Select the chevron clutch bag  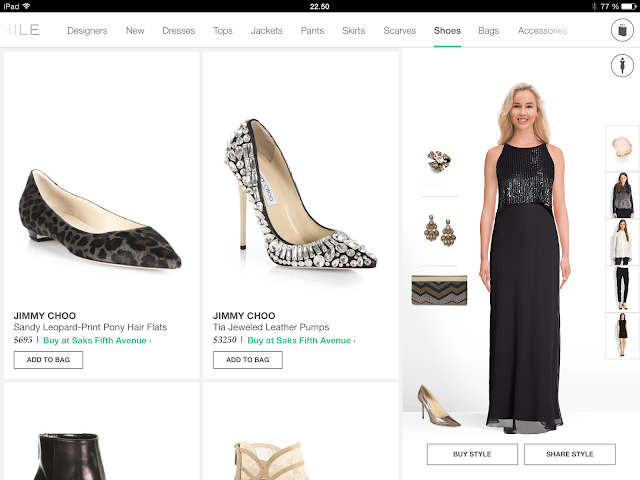tap(439, 290)
